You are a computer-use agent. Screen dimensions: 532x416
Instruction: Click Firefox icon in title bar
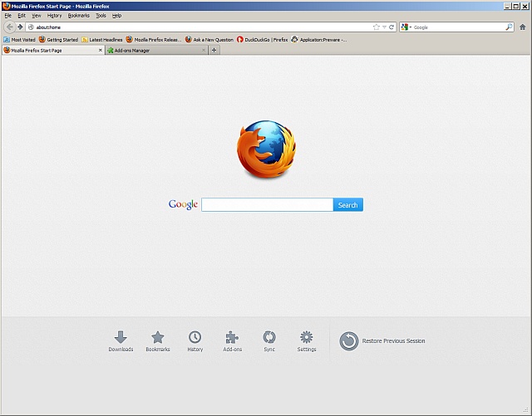coord(6,6)
